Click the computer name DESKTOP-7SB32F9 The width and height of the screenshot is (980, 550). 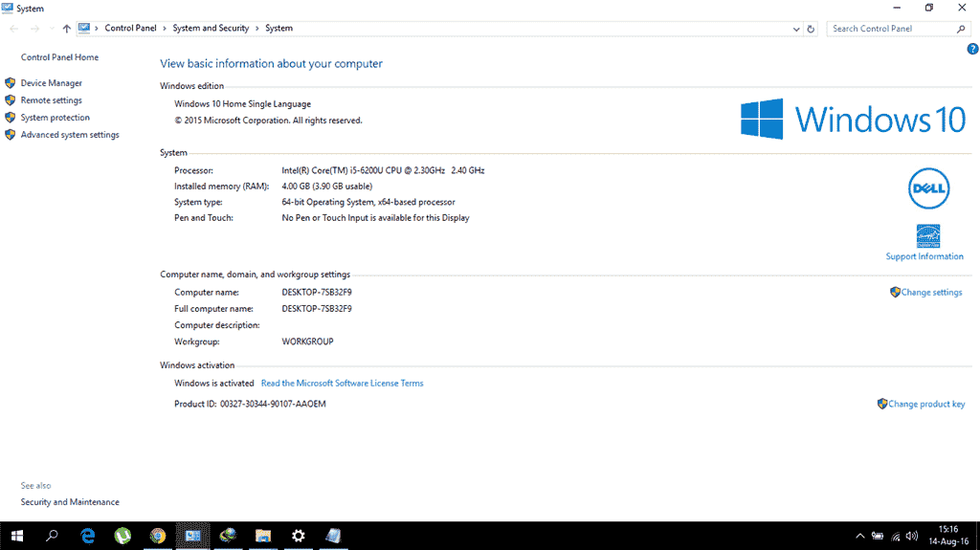[316, 292]
